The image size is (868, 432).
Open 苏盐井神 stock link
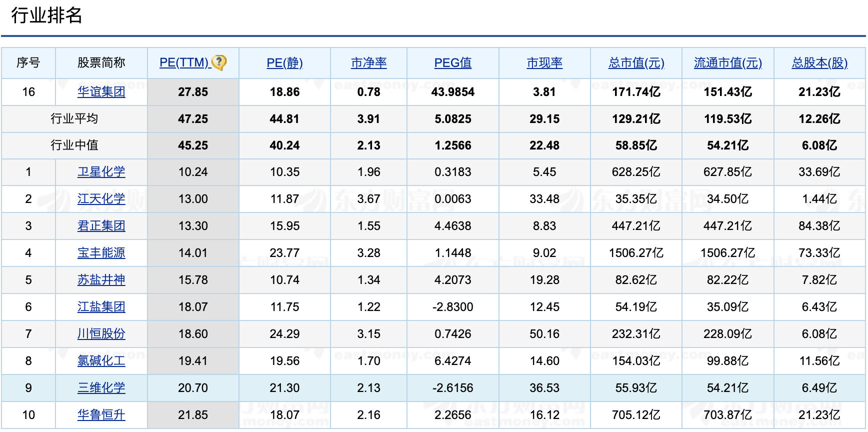101,280
